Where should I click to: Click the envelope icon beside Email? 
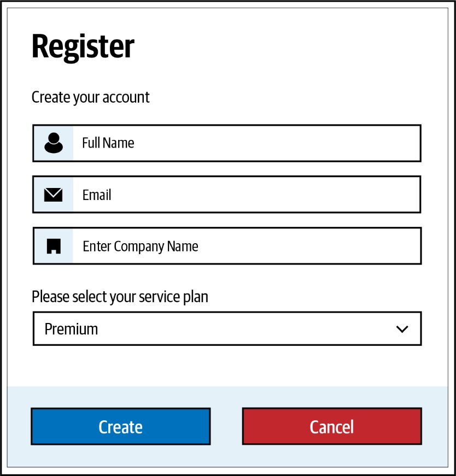53,195
